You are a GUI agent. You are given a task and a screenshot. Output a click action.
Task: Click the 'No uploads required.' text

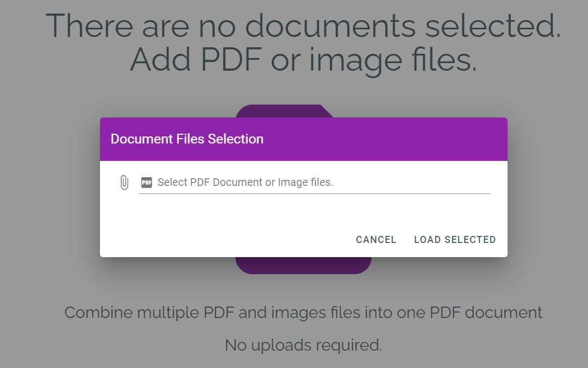(303, 345)
